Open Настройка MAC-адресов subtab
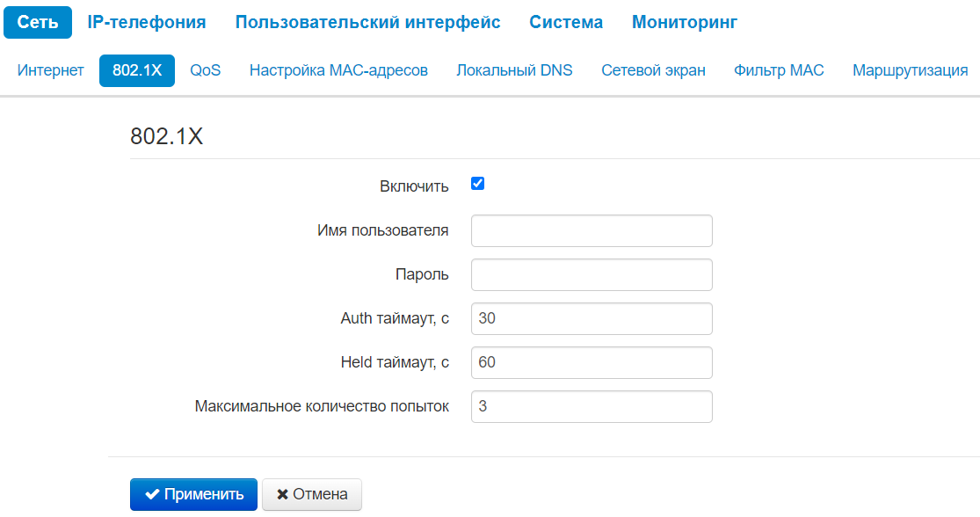The height and width of the screenshot is (517, 980). pos(338,70)
